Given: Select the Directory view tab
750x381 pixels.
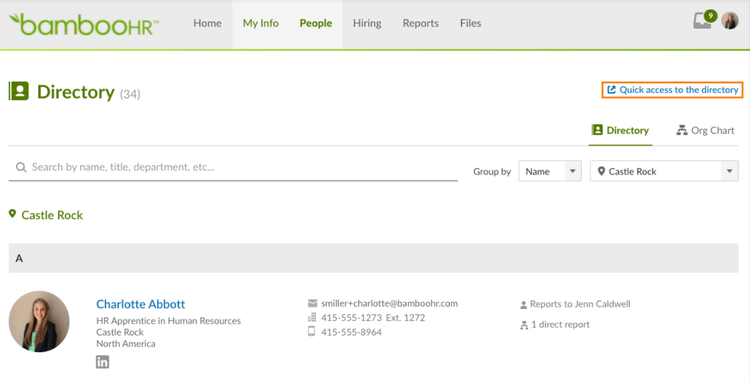Looking at the screenshot, I should (620, 131).
